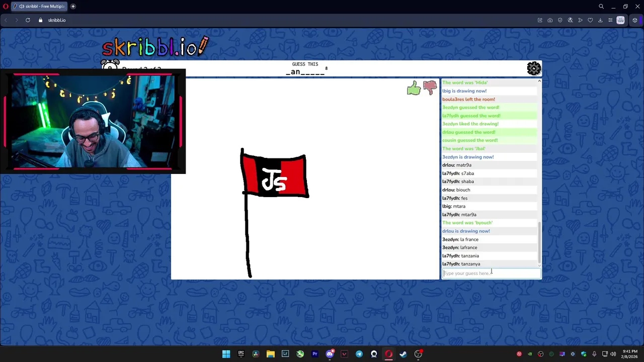Open the Windows Start menu
The width and height of the screenshot is (644, 362).
point(226,354)
